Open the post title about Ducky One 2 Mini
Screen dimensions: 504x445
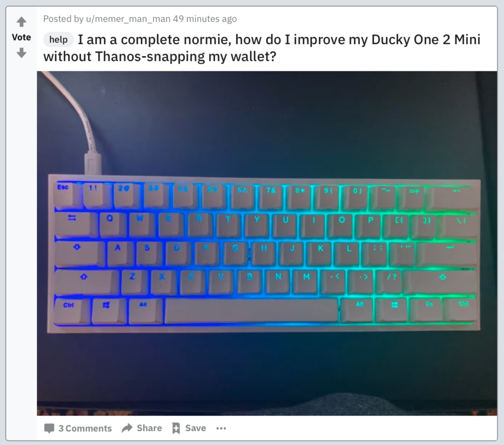click(x=262, y=48)
